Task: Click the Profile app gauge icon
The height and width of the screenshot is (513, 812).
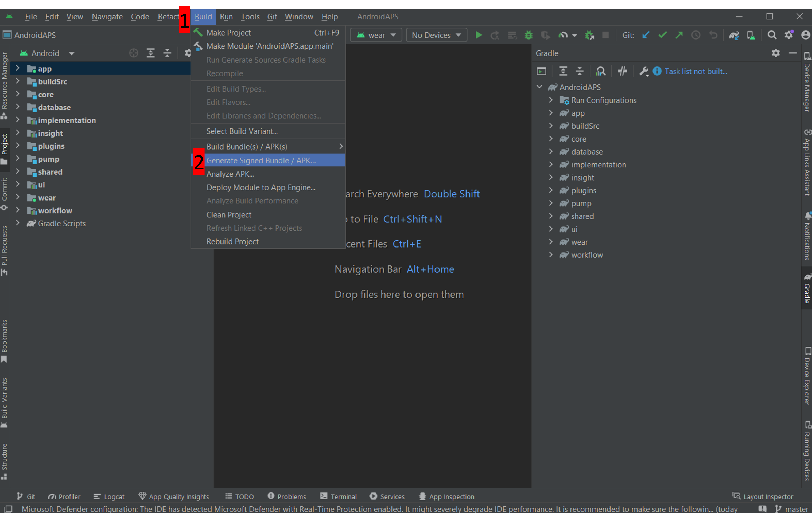Action: (x=563, y=35)
